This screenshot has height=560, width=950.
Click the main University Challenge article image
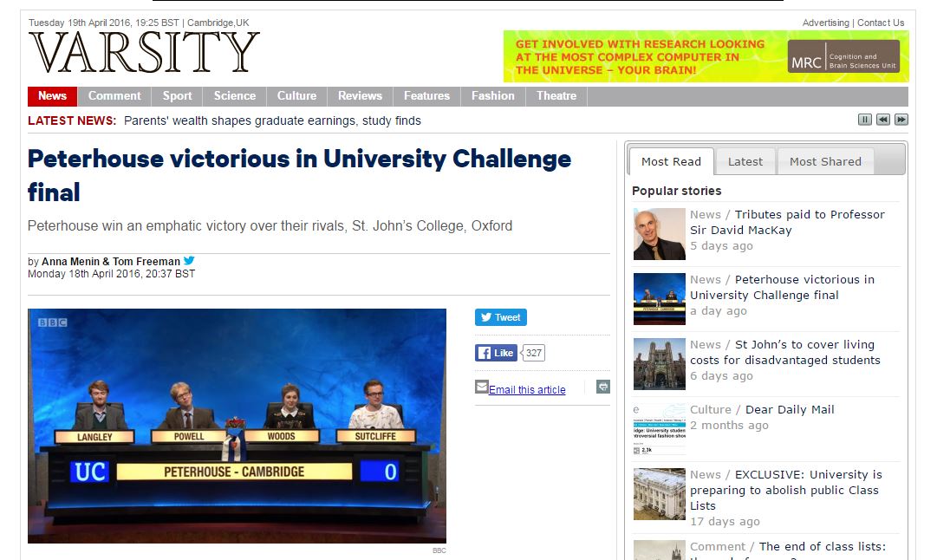coord(237,426)
